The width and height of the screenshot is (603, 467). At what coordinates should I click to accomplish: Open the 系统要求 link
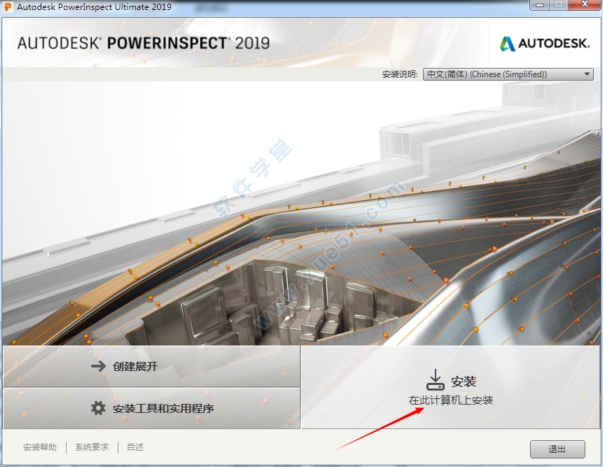click(x=92, y=447)
